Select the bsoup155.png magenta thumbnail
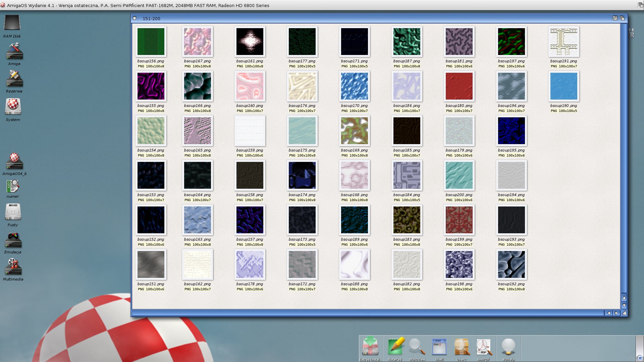This screenshot has height=362, width=644. point(151,86)
